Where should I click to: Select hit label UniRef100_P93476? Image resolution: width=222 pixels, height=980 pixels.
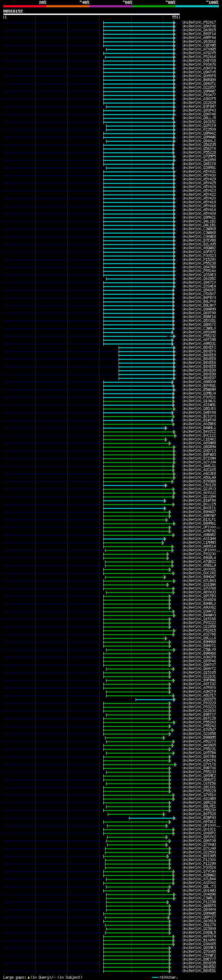coord(199,65)
